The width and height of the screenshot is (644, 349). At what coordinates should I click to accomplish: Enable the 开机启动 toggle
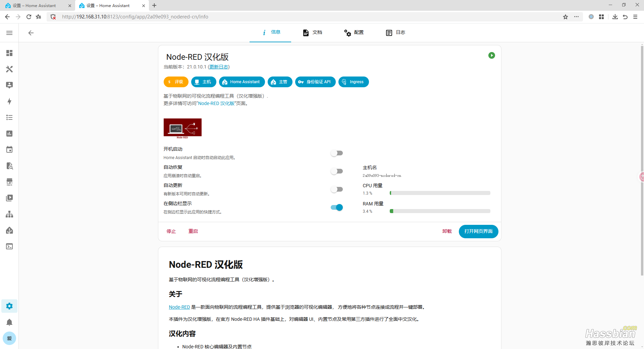[x=337, y=153]
